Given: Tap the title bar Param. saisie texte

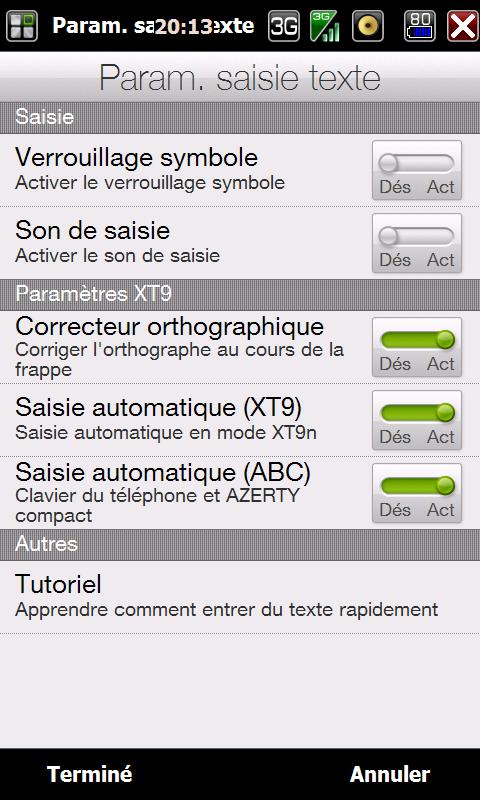Looking at the screenshot, I should point(240,78).
